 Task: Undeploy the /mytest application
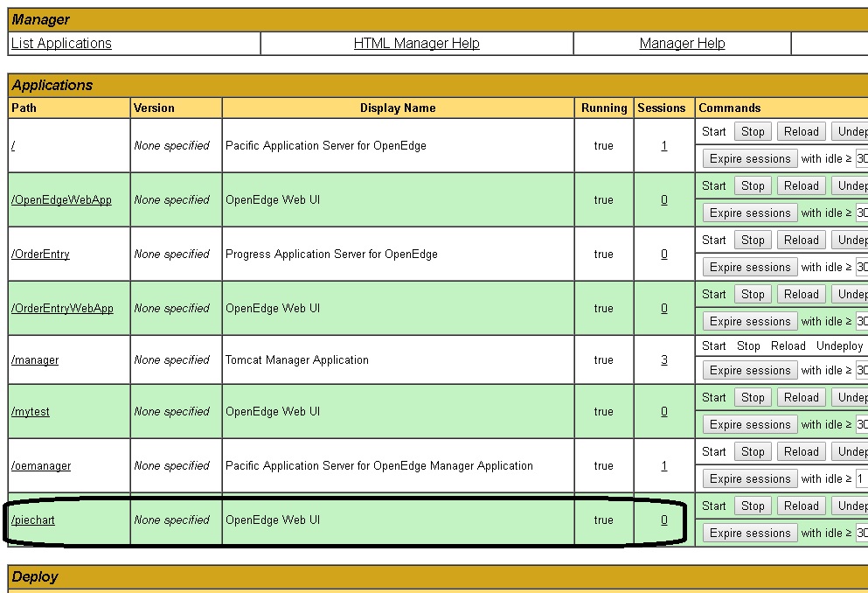[850, 398]
